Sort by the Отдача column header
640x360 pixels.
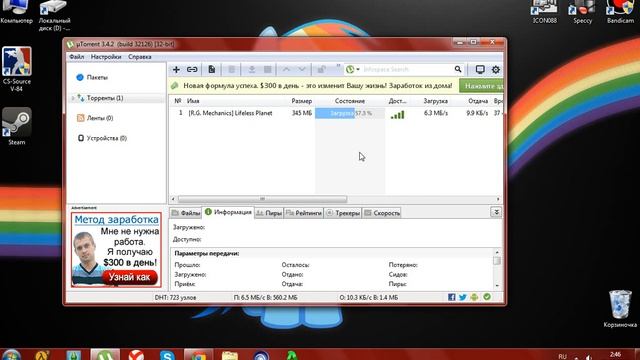point(478,101)
